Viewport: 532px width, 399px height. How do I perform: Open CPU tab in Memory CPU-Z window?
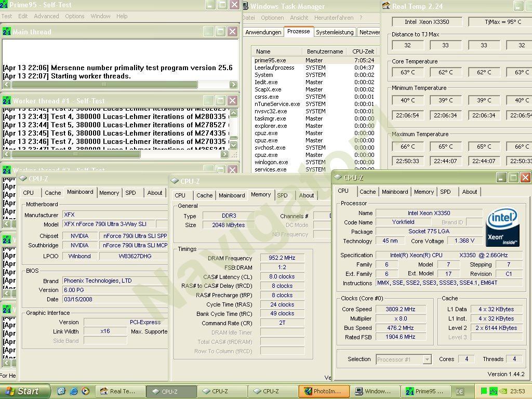[180, 195]
